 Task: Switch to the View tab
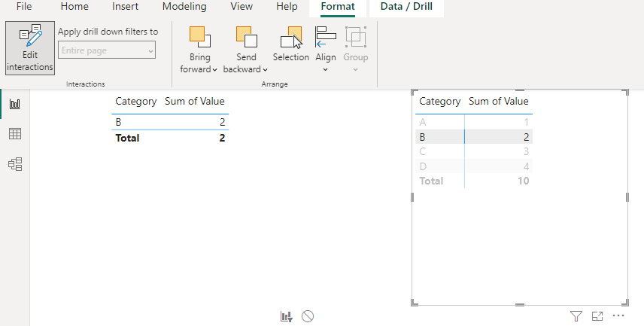click(241, 7)
